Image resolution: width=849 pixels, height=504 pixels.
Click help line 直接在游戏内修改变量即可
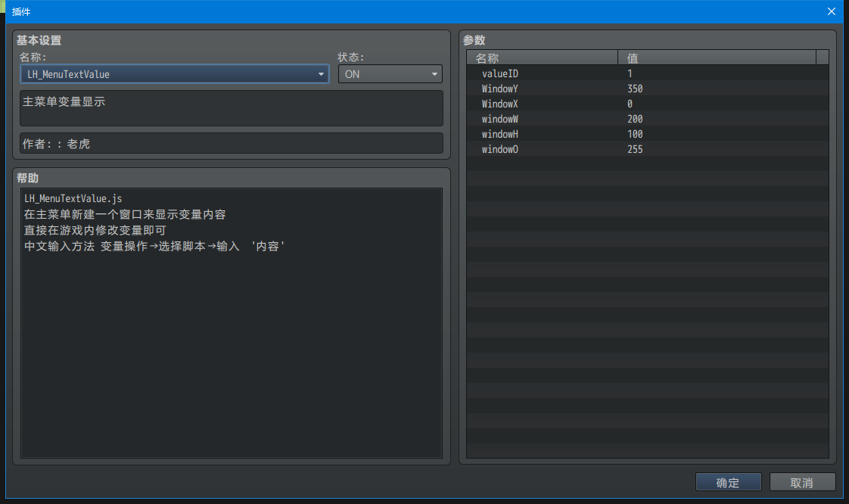tap(95, 231)
